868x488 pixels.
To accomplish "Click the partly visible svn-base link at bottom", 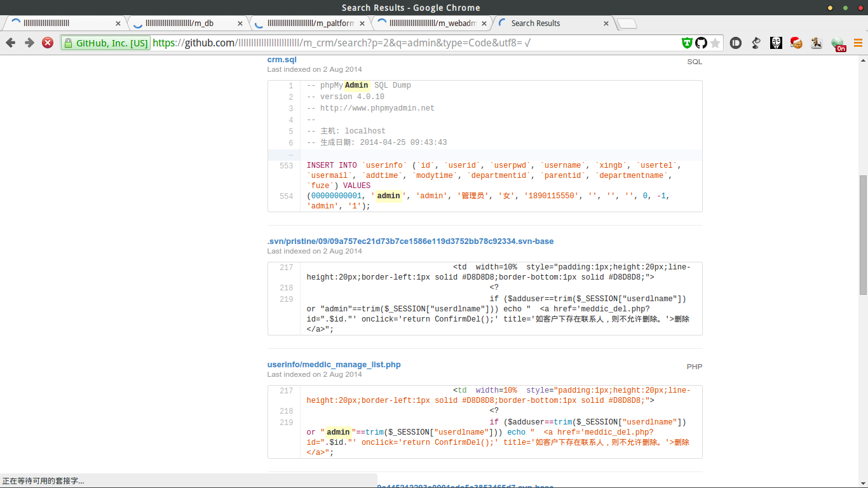I will click(x=466, y=486).
